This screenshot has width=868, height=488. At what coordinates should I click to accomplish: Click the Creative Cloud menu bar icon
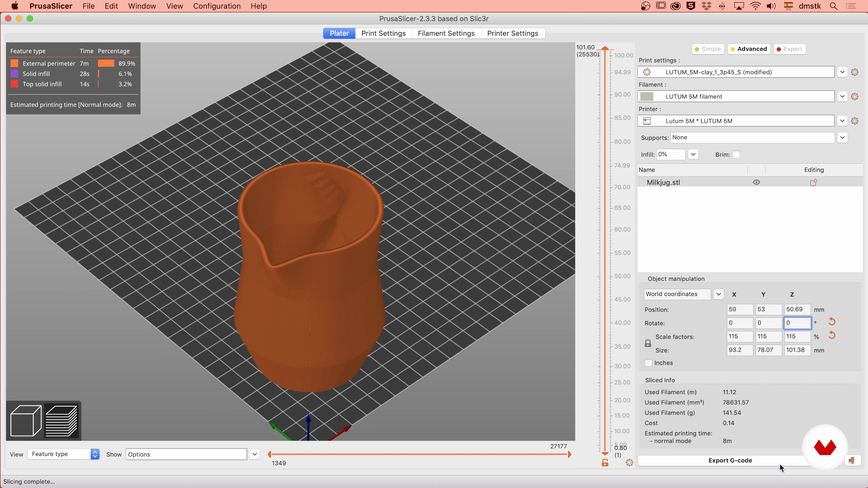[676, 6]
